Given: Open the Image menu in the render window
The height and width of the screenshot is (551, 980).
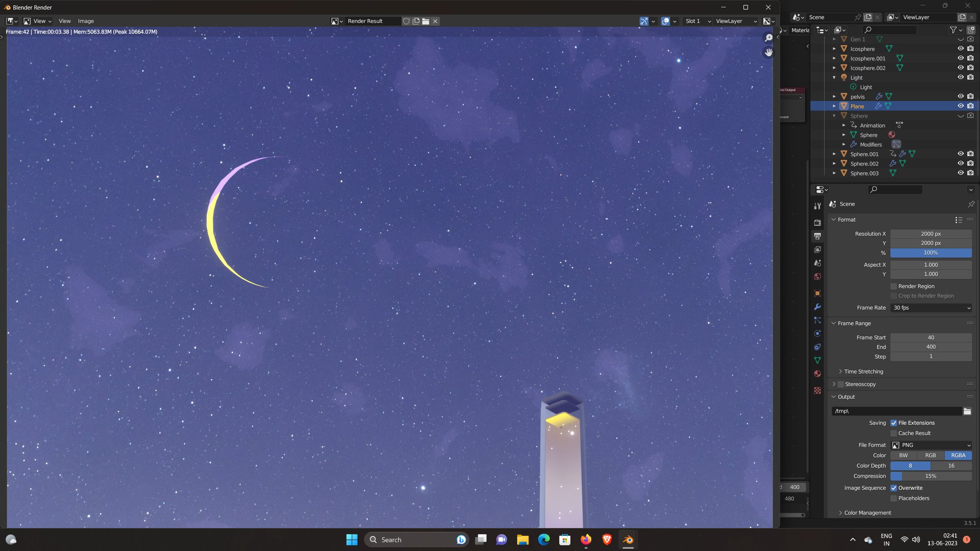Looking at the screenshot, I should 86,21.
